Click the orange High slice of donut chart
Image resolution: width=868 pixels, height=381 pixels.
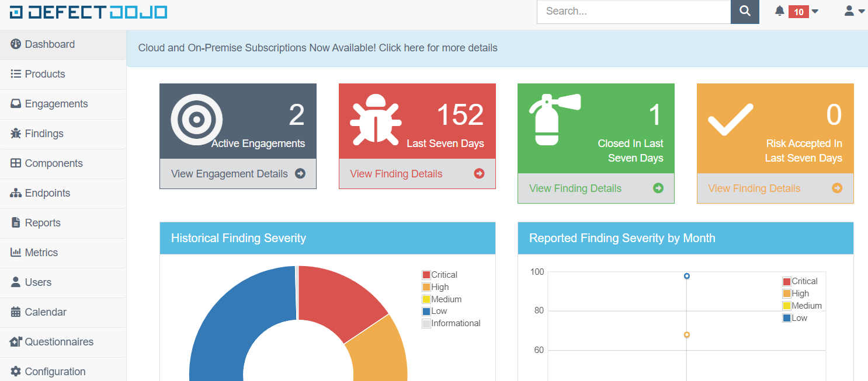pos(380,350)
